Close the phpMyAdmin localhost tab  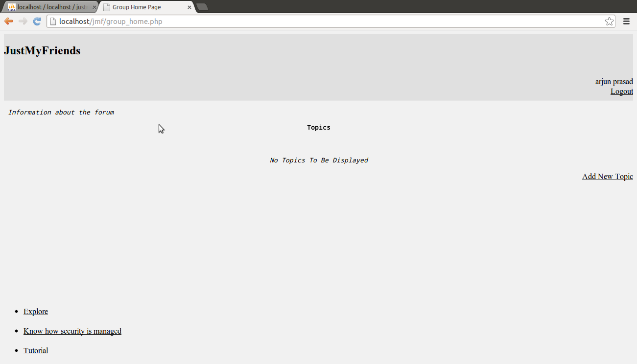pyautogui.click(x=94, y=7)
